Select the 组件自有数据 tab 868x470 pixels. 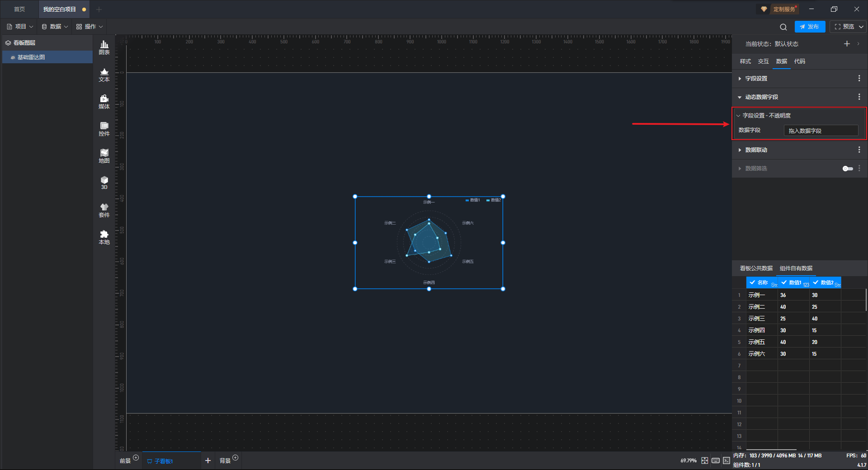click(x=796, y=268)
